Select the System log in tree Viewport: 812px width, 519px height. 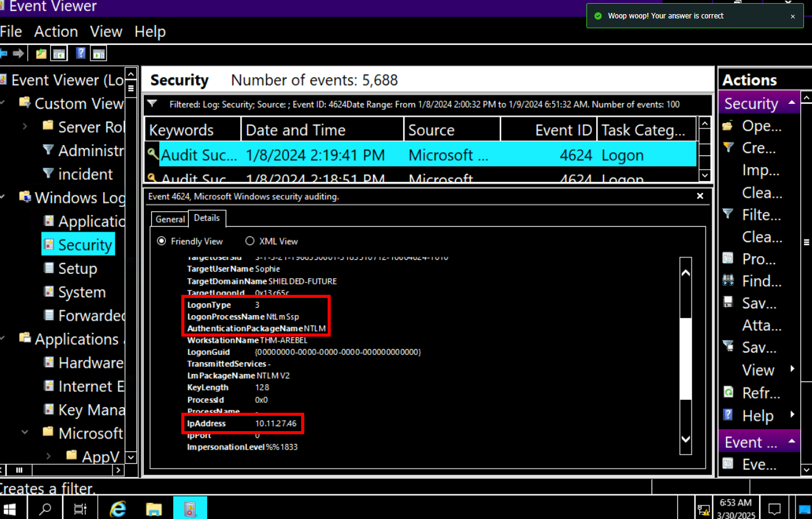82,292
